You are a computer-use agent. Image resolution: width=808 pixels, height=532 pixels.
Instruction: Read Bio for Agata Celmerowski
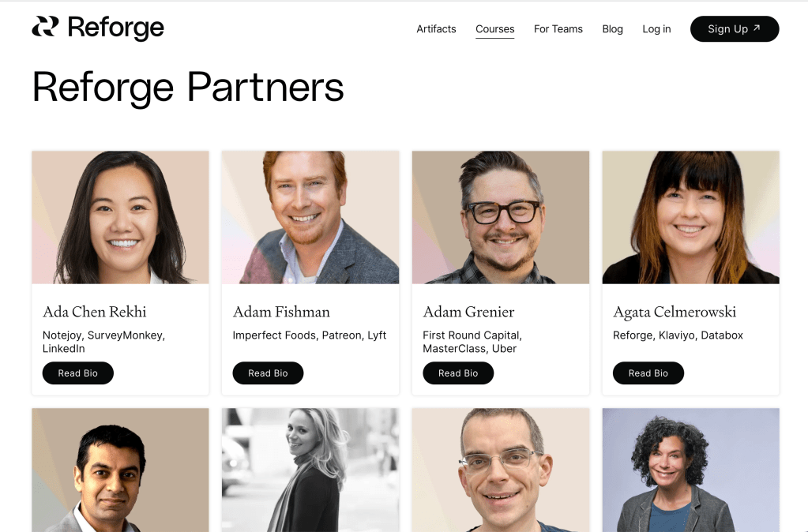[648, 373]
